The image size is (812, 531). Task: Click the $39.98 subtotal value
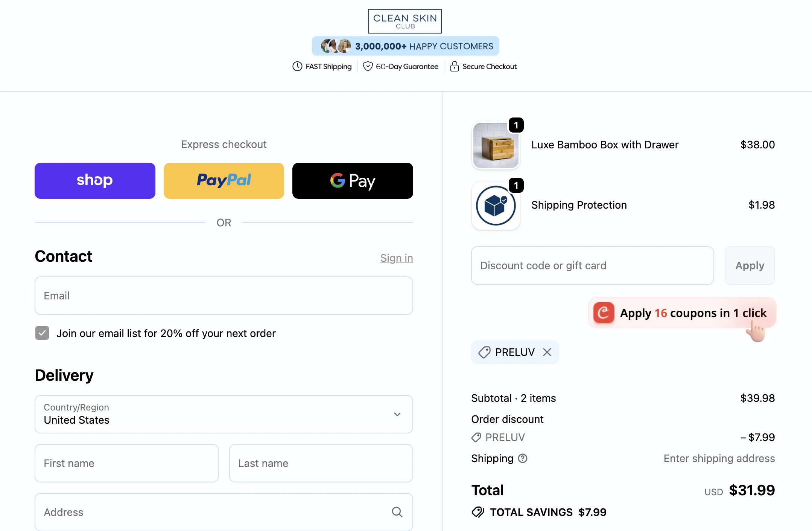pyautogui.click(x=757, y=398)
